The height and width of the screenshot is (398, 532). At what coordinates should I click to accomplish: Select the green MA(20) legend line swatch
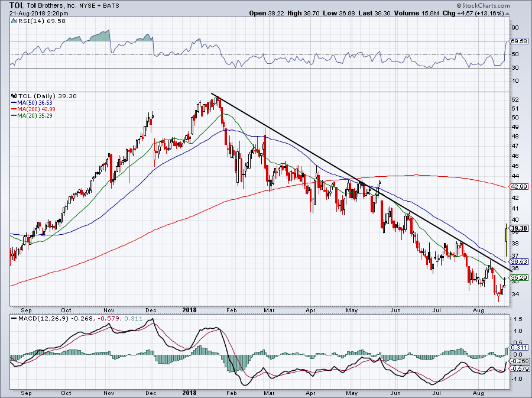[x=14, y=115]
